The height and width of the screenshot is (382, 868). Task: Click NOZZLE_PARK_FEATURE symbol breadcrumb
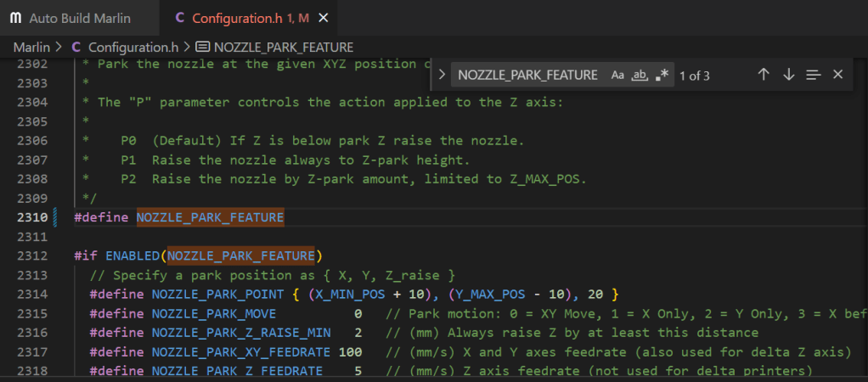(x=284, y=47)
